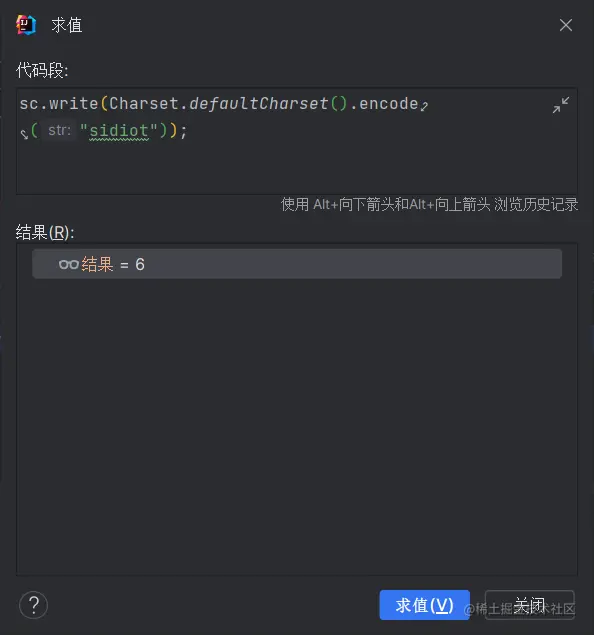
Task: Close the 求值 dialog with the X
Action: click(566, 25)
